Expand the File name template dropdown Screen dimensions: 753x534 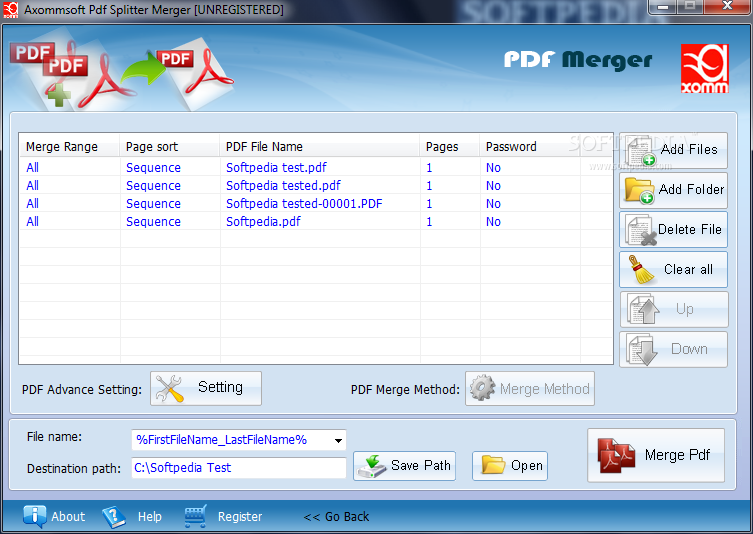pos(338,440)
